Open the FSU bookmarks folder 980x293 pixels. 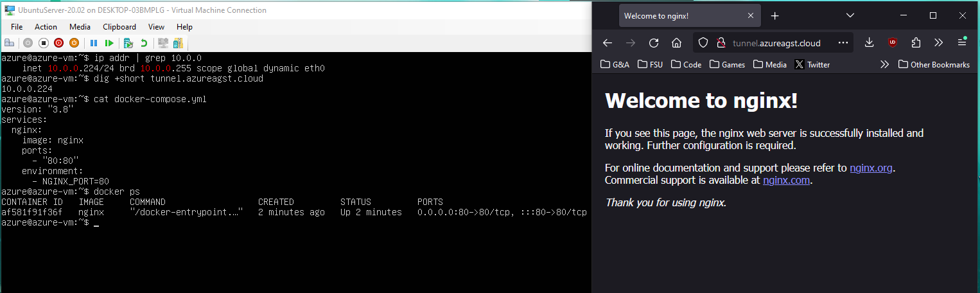coord(650,64)
